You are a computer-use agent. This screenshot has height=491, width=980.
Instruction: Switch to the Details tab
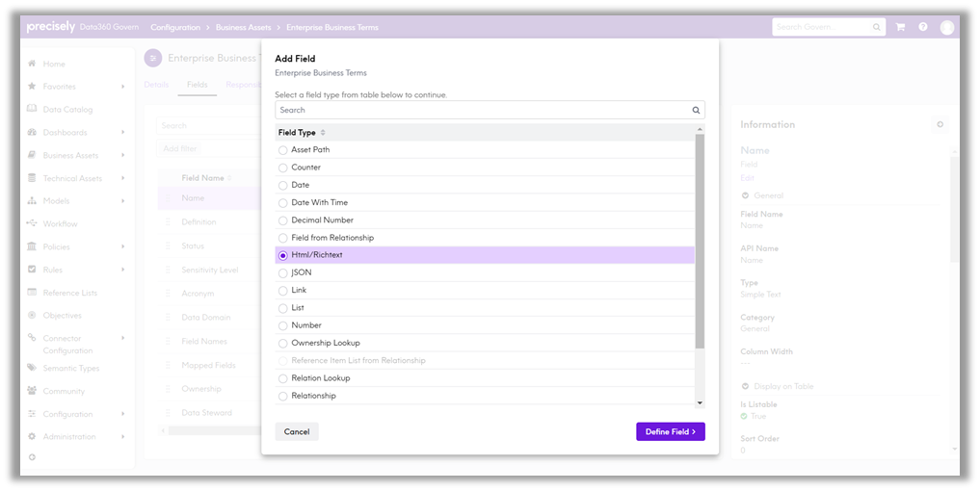point(156,85)
